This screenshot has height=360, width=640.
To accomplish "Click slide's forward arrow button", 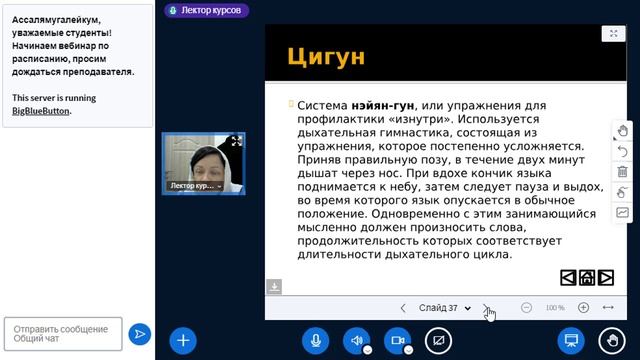I will tap(606, 278).
